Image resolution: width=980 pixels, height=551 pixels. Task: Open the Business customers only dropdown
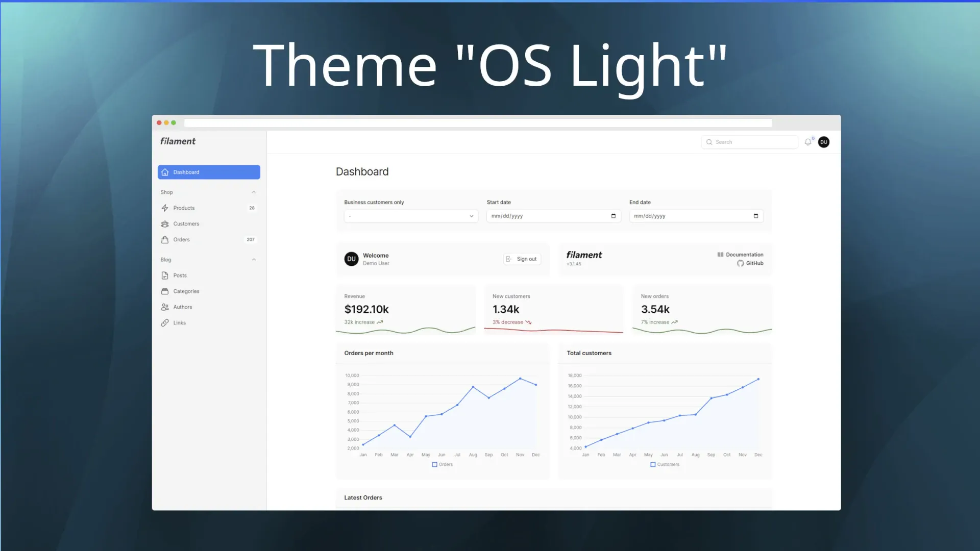pyautogui.click(x=410, y=216)
